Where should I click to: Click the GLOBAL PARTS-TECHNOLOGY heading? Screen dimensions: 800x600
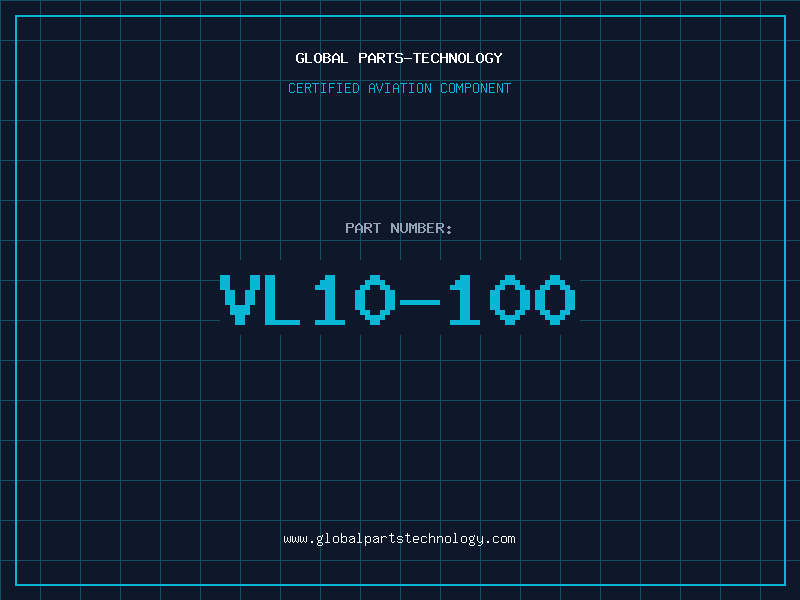click(399, 58)
